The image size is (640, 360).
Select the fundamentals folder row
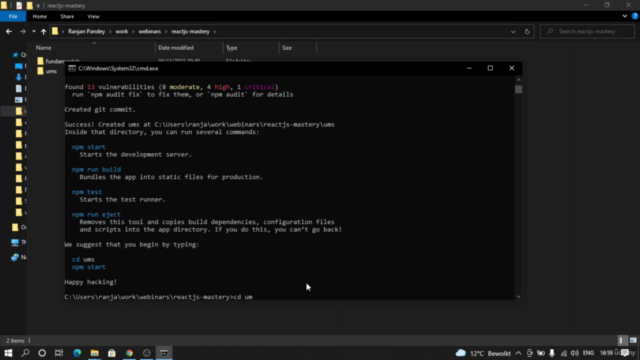[58, 61]
